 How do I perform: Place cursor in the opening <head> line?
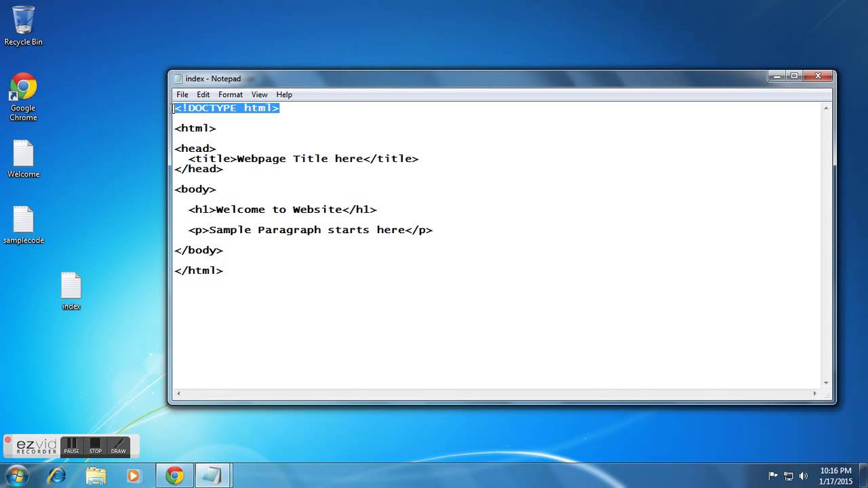(x=195, y=148)
